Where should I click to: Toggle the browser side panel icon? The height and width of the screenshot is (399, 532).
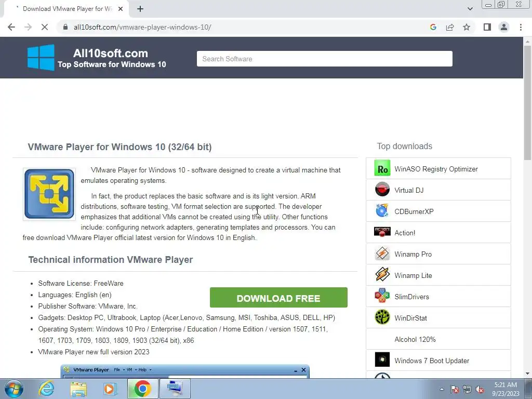click(x=487, y=27)
